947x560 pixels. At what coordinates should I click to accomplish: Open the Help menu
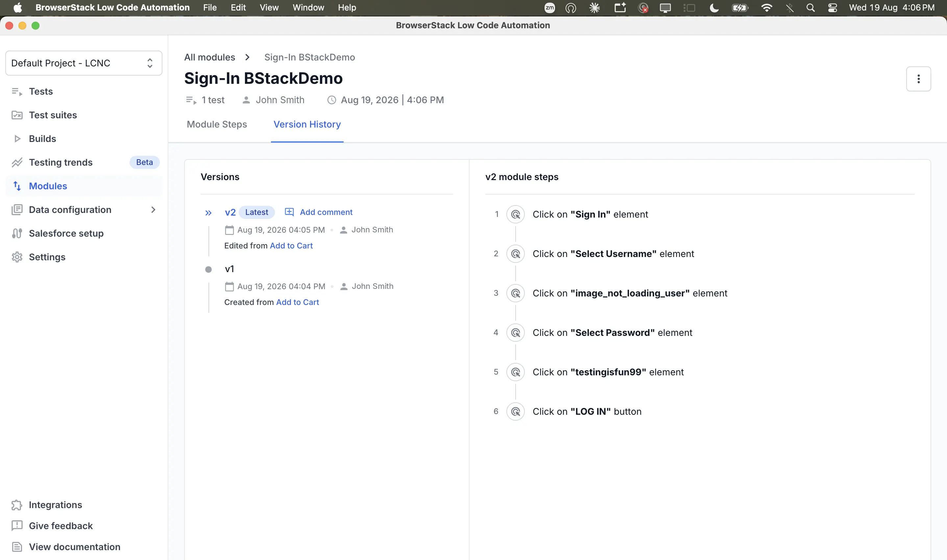coord(347,8)
